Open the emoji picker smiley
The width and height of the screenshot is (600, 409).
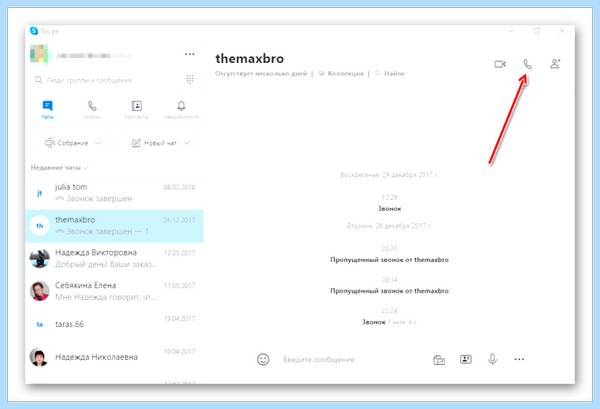click(x=263, y=359)
